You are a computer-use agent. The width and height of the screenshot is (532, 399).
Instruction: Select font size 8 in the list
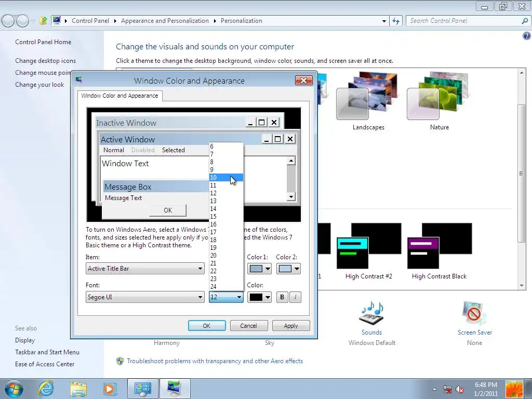coord(226,162)
